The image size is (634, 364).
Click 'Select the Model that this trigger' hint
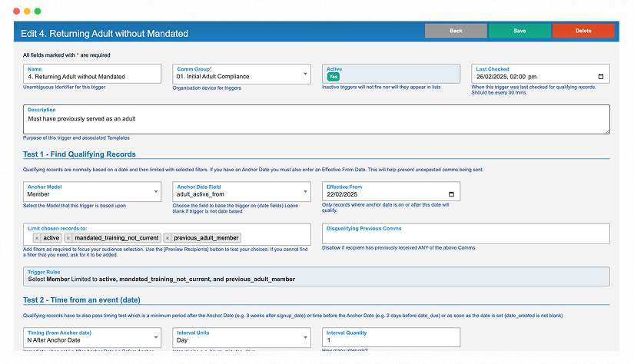(x=75, y=206)
